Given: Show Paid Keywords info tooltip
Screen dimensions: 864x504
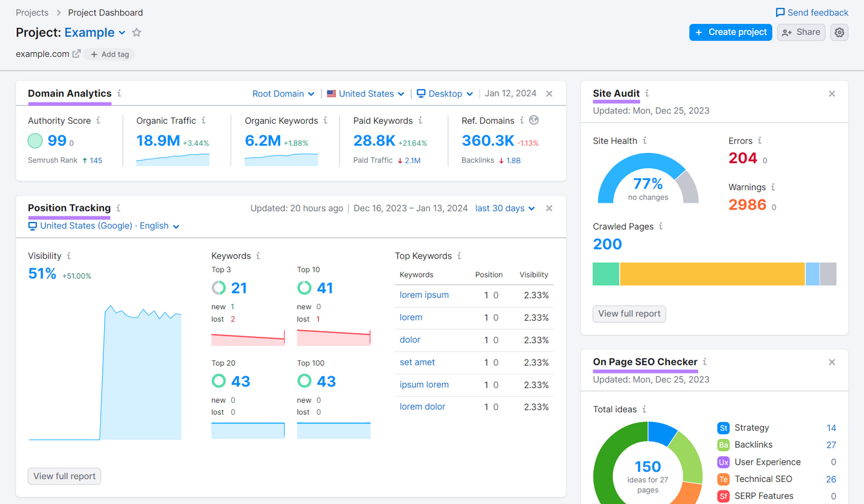Looking at the screenshot, I should (x=420, y=121).
